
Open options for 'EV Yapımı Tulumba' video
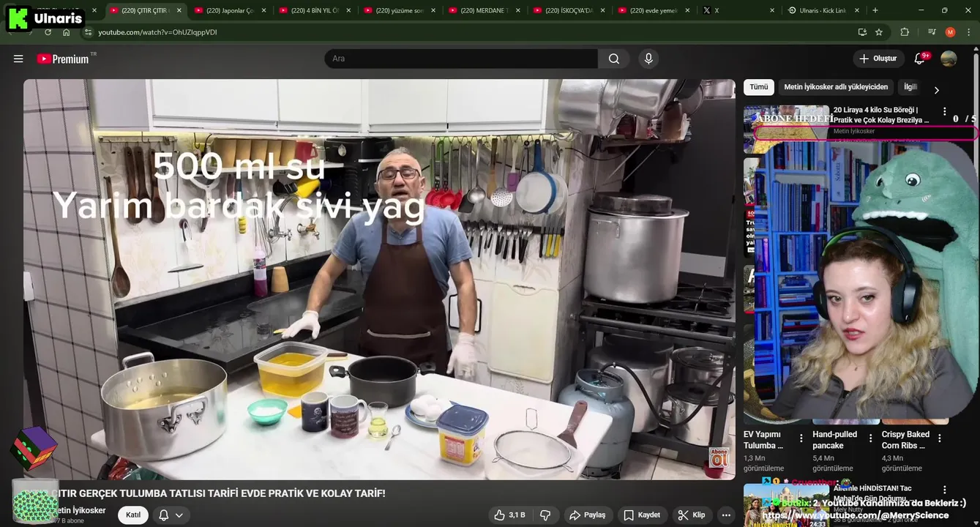tap(801, 438)
